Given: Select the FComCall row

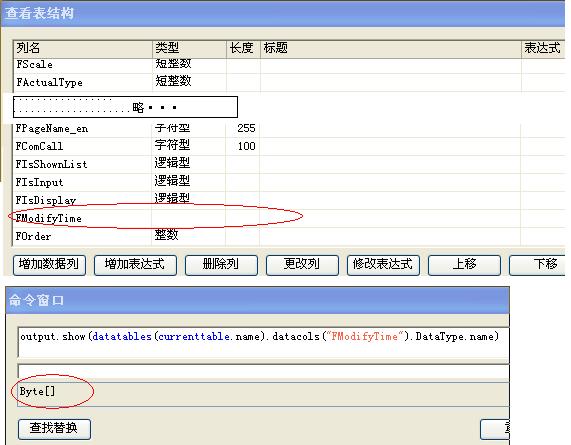Looking at the screenshot, I should (x=289, y=146).
